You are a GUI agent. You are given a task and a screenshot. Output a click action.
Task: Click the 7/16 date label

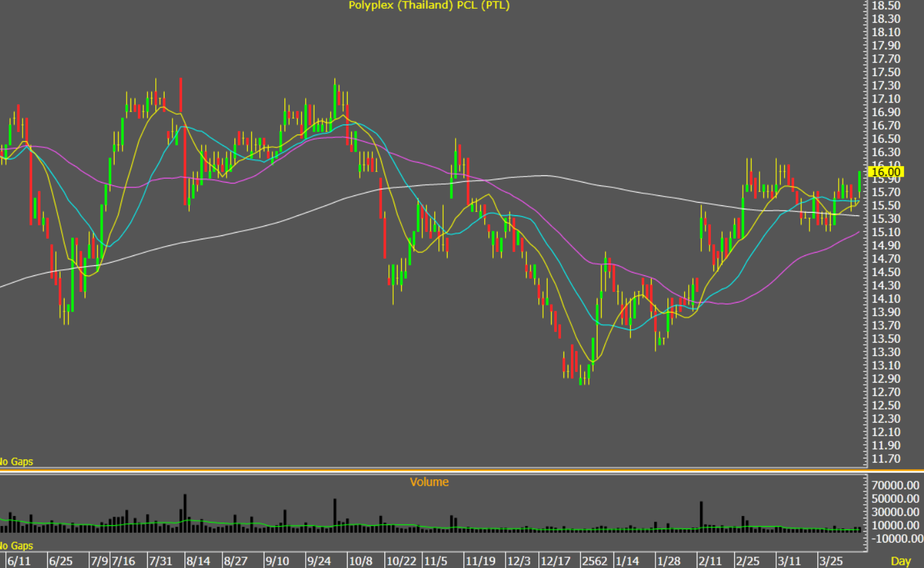[x=125, y=560]
